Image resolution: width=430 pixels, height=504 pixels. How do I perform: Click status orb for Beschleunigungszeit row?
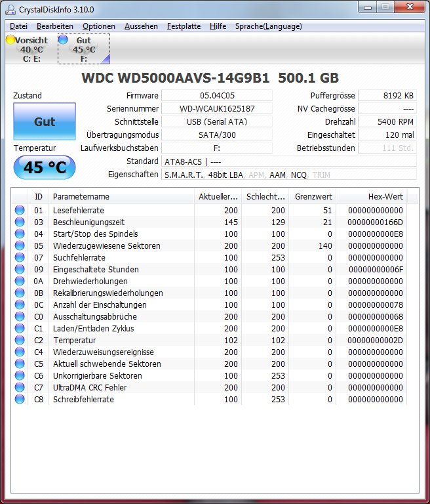point(20,222)
